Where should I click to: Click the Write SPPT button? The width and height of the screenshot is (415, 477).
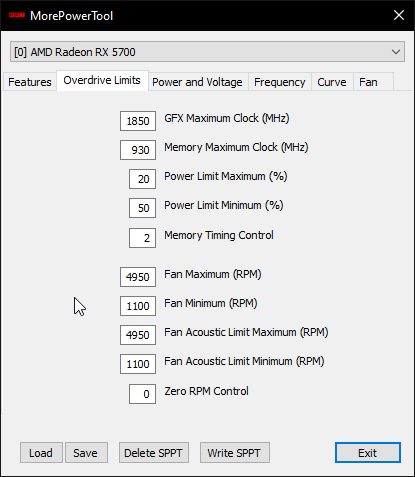235,453
